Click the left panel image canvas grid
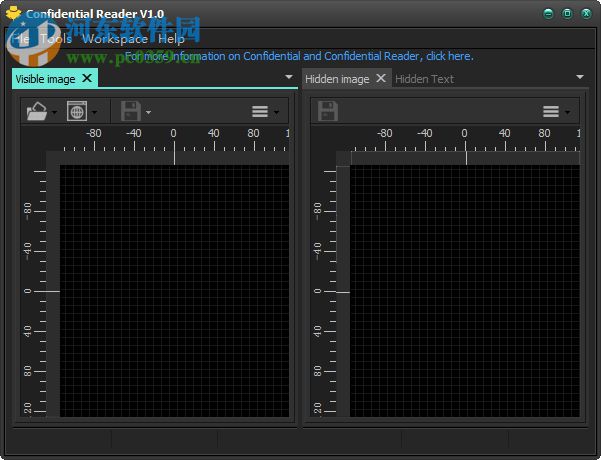601x460 pixels. pos(172,290)
